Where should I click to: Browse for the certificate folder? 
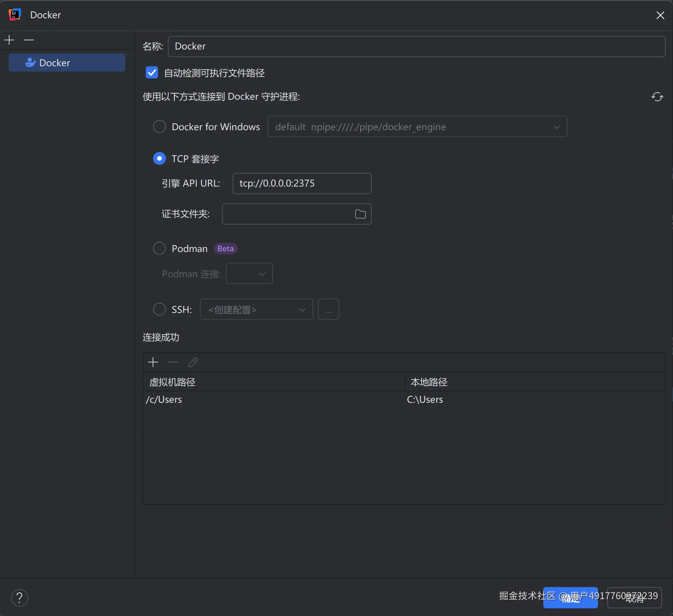[x=360, y=214]
